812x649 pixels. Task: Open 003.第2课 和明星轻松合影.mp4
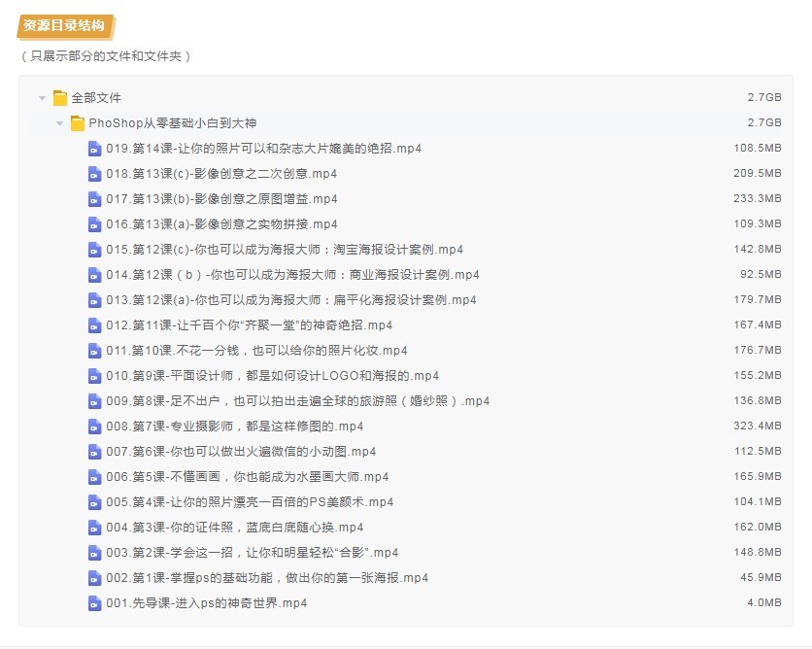(x=253, y=553)
